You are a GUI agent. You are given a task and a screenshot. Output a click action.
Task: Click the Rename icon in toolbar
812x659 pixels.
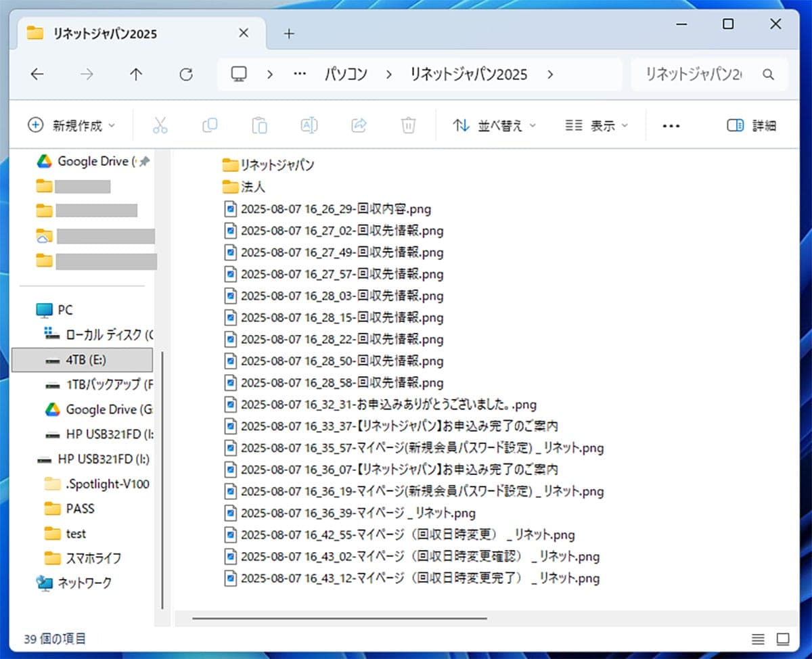pos(309,125)
